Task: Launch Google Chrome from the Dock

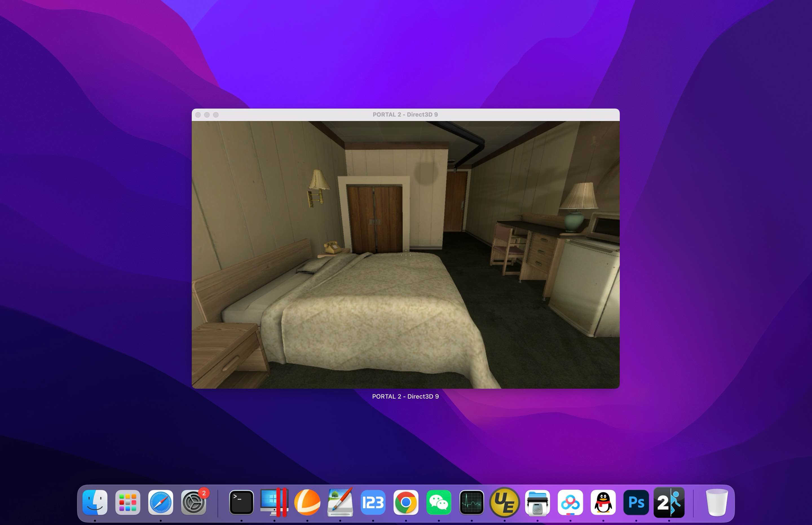Action: pyautogui.click(x=406, y=502)
